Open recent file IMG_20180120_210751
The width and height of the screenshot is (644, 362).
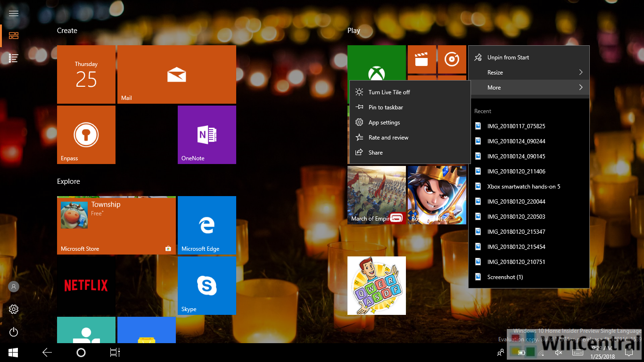pos(529,262)
